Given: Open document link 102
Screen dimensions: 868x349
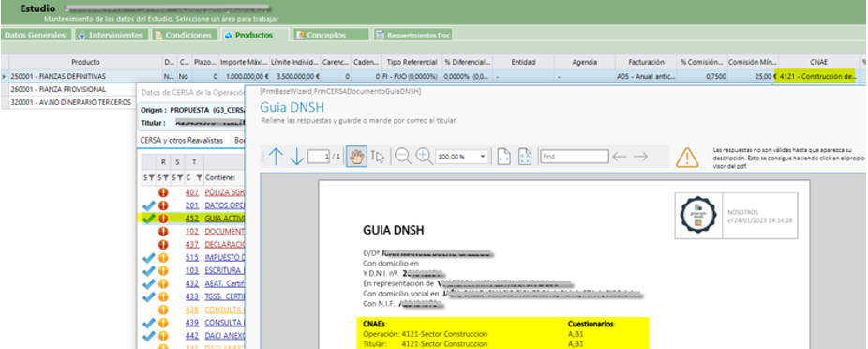Looking at the screenshot, I should pyautogui.click(x=192, y=231).
